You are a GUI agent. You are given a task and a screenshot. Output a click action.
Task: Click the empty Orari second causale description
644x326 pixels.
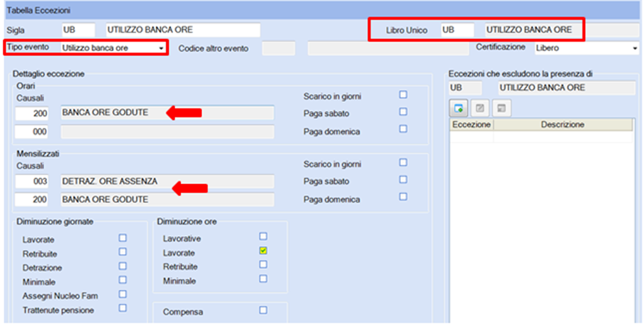pyautogui.click(x=167, y=132)
